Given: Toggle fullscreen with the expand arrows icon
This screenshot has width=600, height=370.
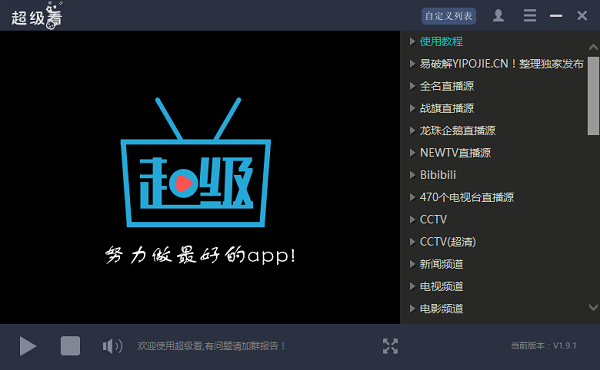Looking at the screenshot, I should pyautogui.click(x=390, y=346).
